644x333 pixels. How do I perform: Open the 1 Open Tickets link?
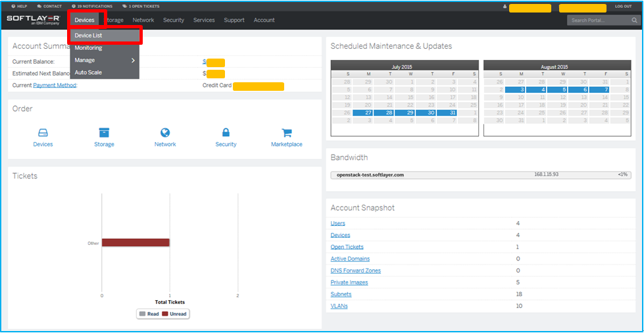141,7
